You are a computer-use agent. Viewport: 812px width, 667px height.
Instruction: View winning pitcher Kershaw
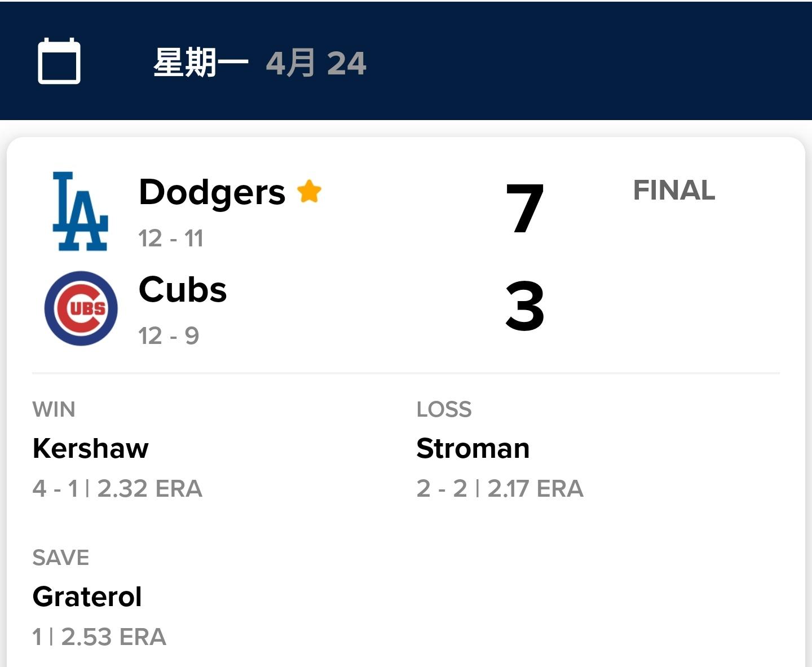pos(91,449)
